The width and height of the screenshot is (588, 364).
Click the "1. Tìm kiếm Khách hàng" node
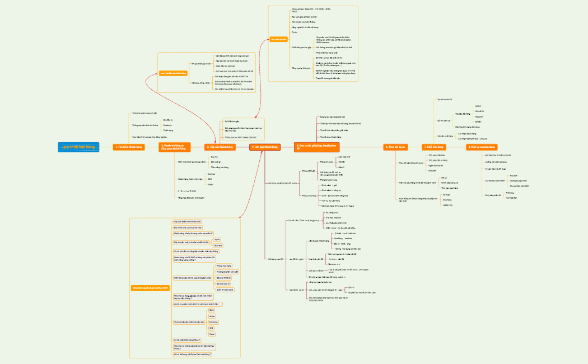[129, 147]
